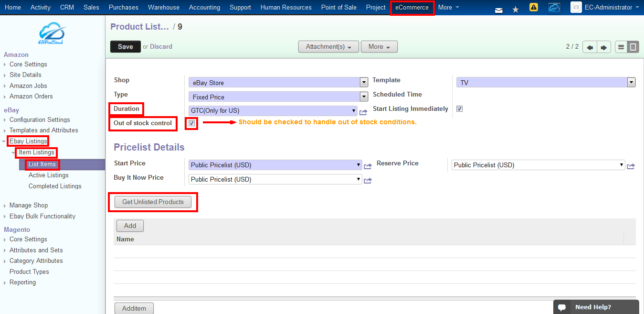Image resolution: width=644 pixels, height=314 pixels.
Task: Switch to form view icon
Action: [x=633, y=47]
